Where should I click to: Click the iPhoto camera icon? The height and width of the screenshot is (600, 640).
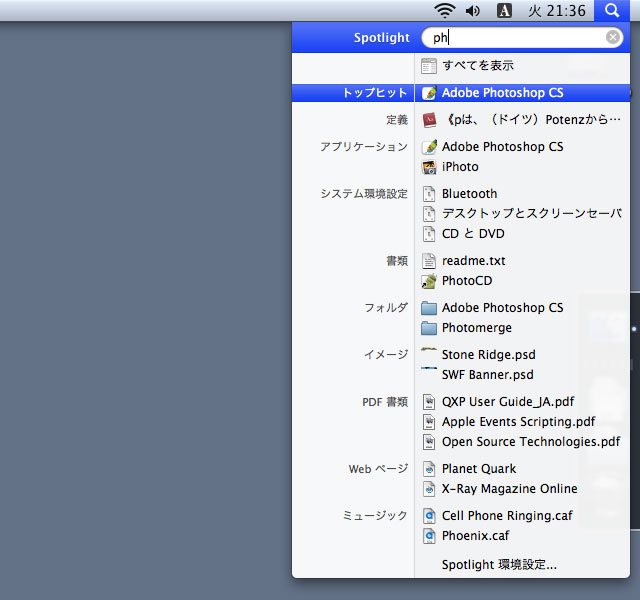429,167
